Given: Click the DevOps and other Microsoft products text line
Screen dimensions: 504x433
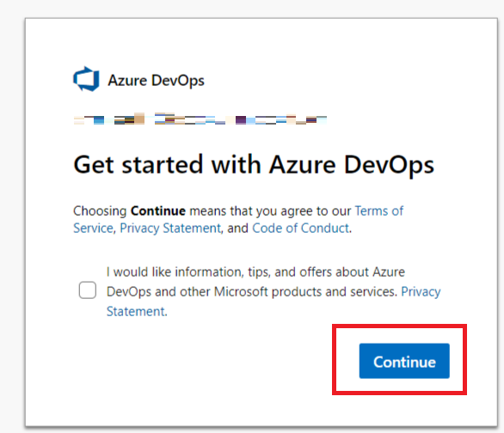Looking at the screenshot, I should point(251,292).
